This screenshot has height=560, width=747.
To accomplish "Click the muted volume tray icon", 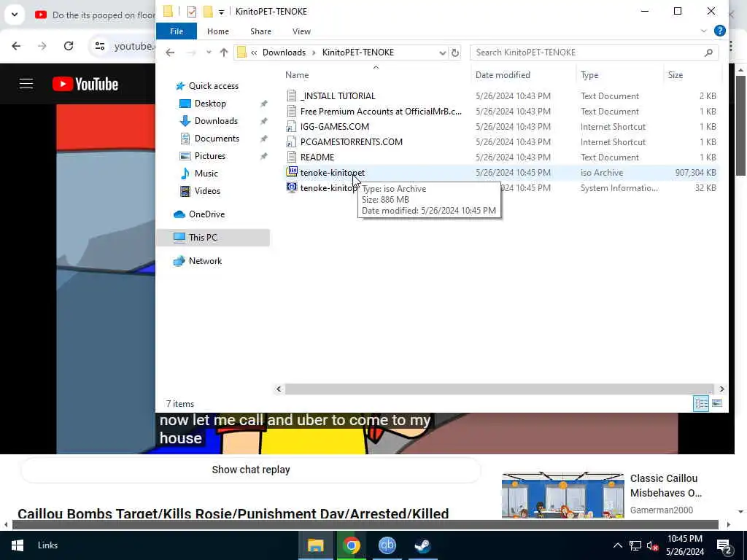I will (x=652, y=545).
